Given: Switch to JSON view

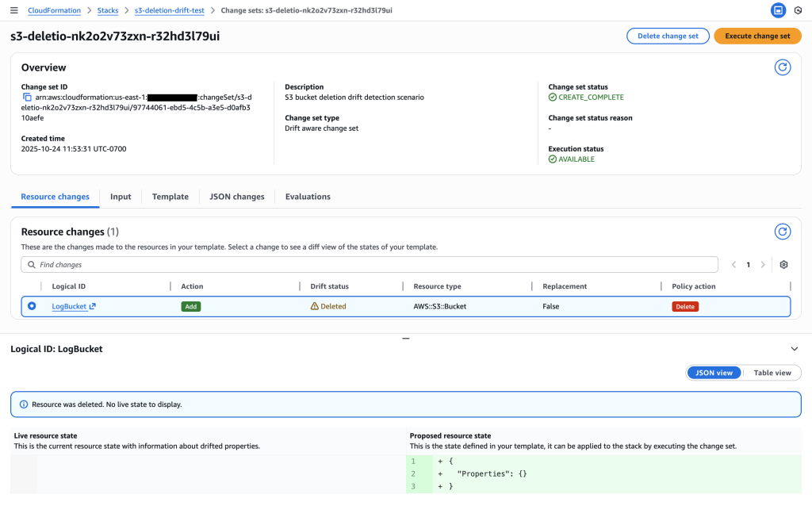Looking at the screenshot, I should 714,373.
